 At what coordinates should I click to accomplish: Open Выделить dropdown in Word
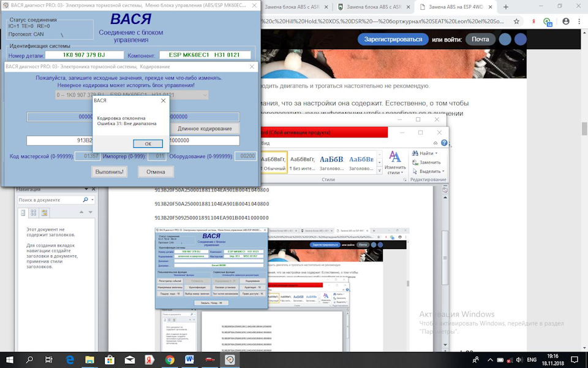[x=428, y=171]
